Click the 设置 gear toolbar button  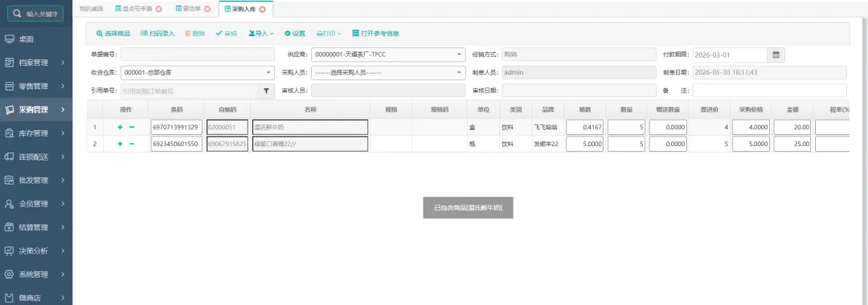(295, 33)
